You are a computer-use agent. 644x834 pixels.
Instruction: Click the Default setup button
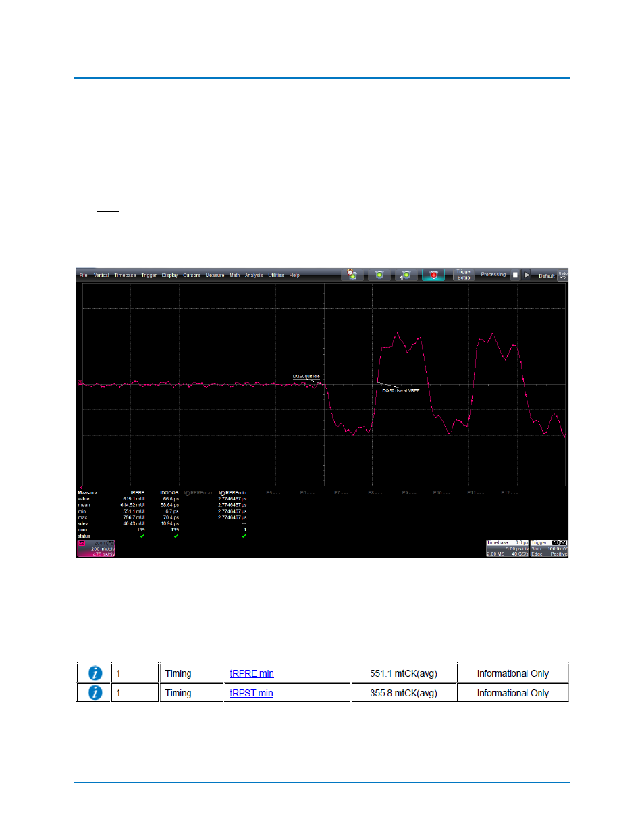[546, 276]
